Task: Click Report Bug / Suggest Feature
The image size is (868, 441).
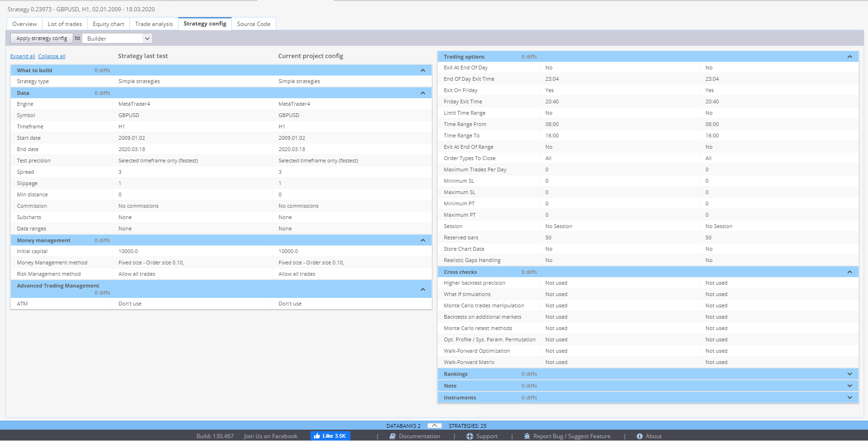Action: click(x=571, y=436)
